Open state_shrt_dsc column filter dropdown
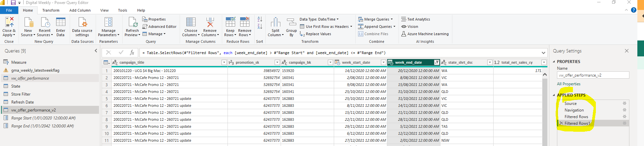This screenshot has height=146, width=644. tap(490, 62)
